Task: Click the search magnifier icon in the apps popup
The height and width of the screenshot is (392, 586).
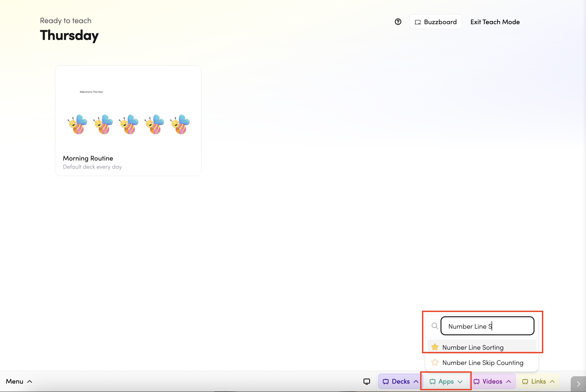Action: pyautogui.click(x=435, y=326)
